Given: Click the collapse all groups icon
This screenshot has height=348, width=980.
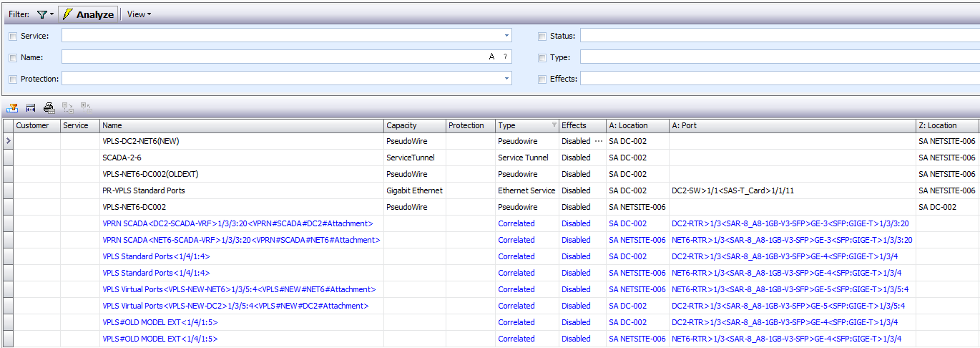Looking at the screenshot, I should click(86, 108).
